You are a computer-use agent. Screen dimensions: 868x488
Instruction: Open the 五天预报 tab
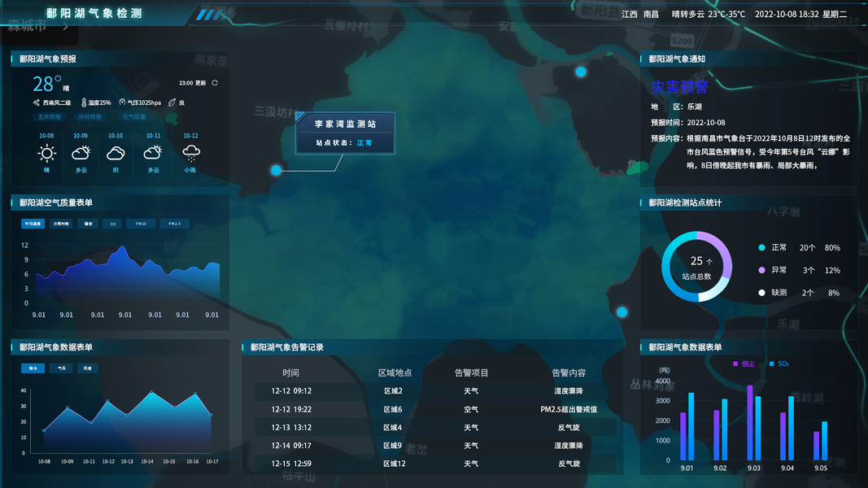(x=50, y=117)
